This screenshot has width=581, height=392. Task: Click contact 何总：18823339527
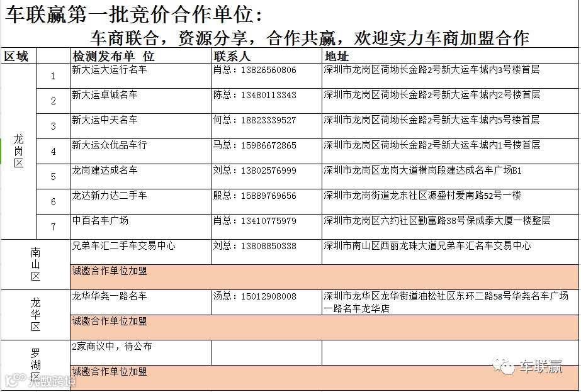click(266, 126)
